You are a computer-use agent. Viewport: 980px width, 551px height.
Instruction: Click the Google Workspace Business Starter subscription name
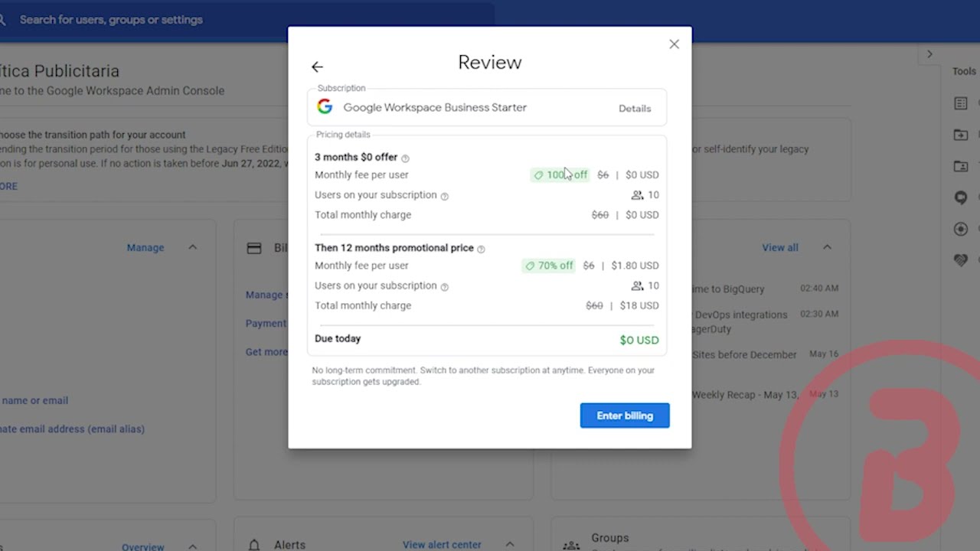pos(435,107)
